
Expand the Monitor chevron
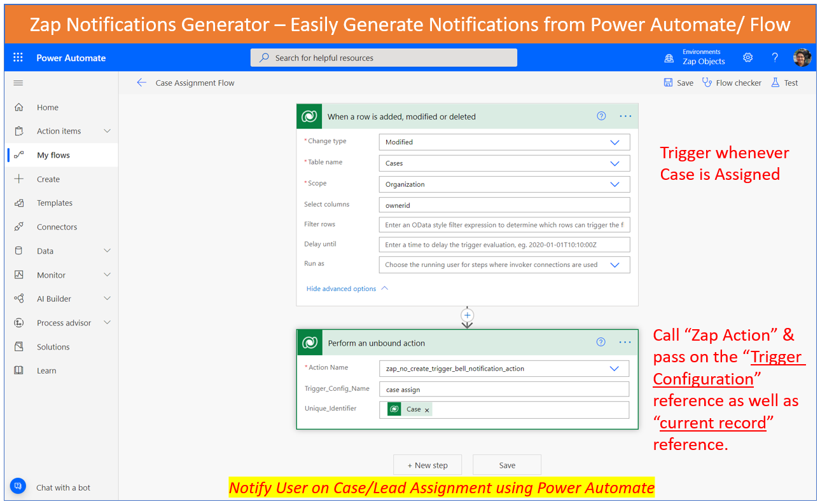pos(107,275)
